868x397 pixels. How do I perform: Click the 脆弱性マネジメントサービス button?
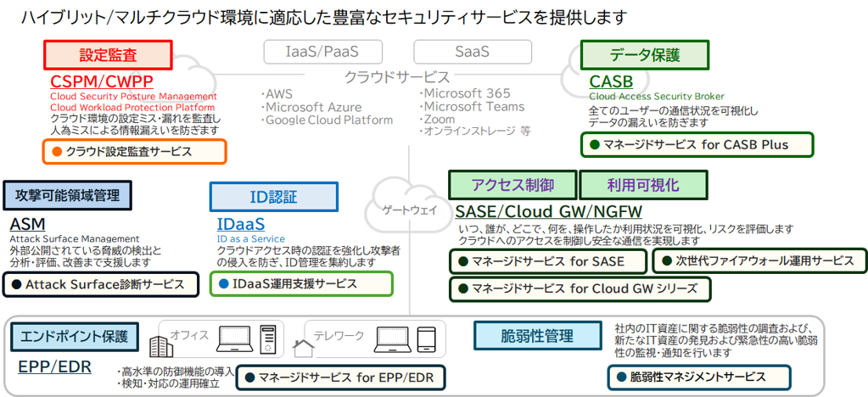click(699, 377)
